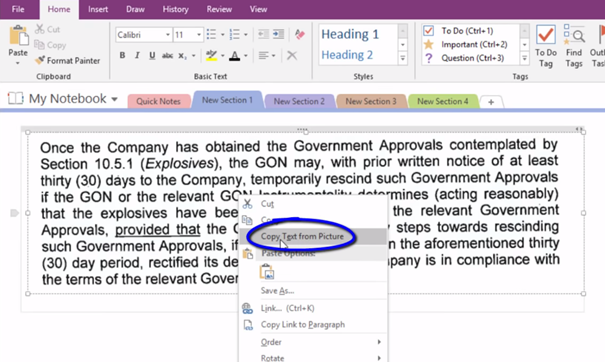
Task: Choose Save As... in context menu
Action: (313, 291)
